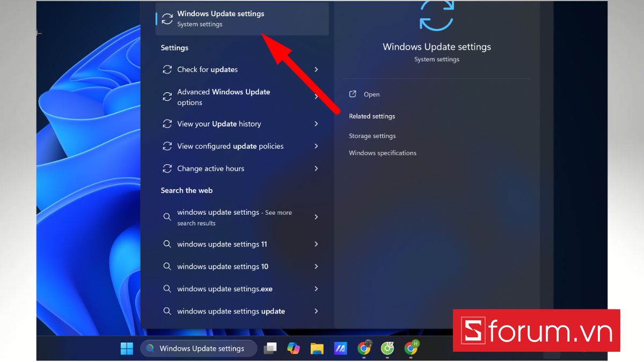Open the Windows Update settings best match result
This screenshot has height=362, width=644.
tap(242, 19)
